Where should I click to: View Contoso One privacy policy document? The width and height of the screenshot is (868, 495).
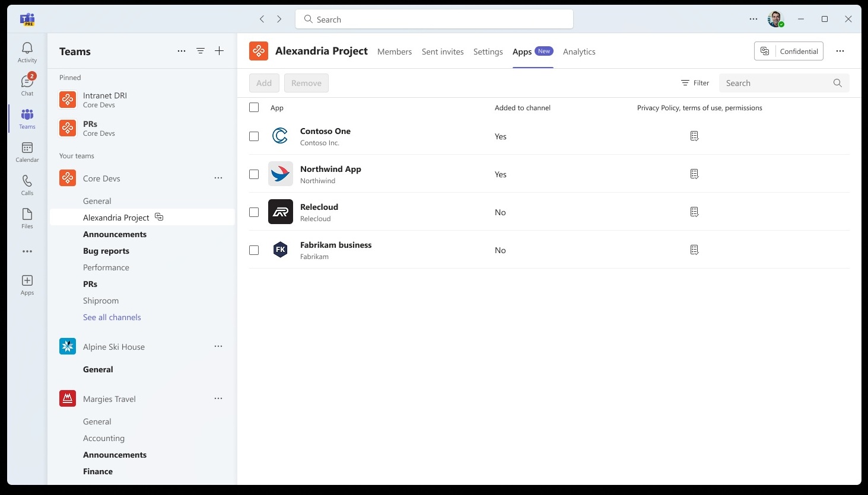click(x=694, y=136)
